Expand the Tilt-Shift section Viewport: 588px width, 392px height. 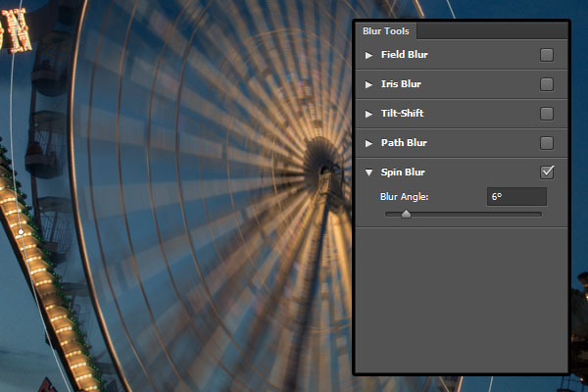click(369, 114)
